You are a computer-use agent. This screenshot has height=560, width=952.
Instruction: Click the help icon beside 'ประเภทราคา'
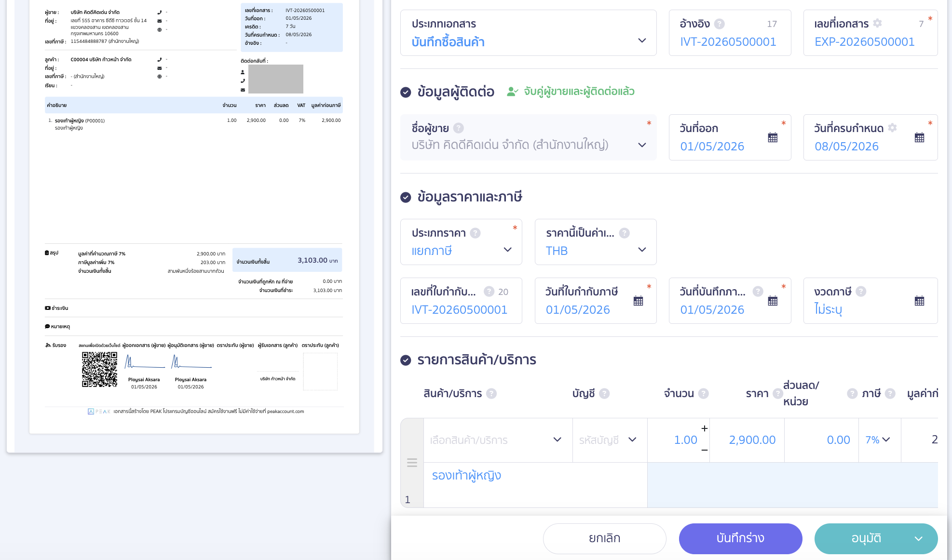coord(475,233)
